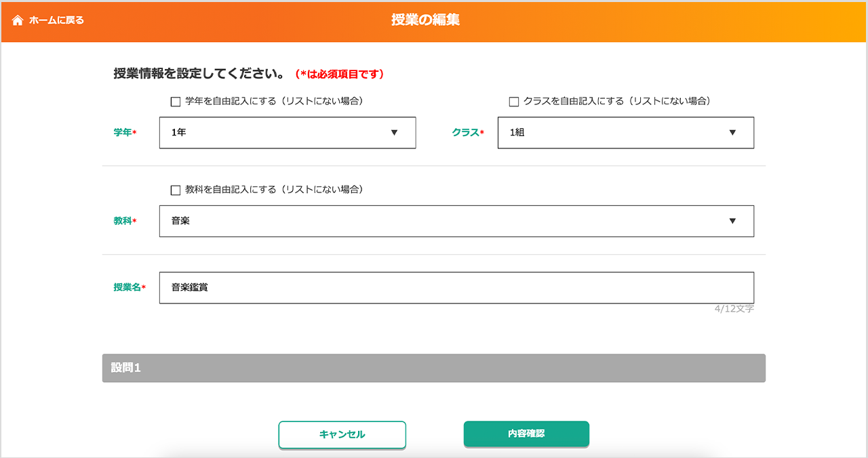This screenshot has width=868, height=458.
Task: Click the home icon in the header
Action: (18, 20)
